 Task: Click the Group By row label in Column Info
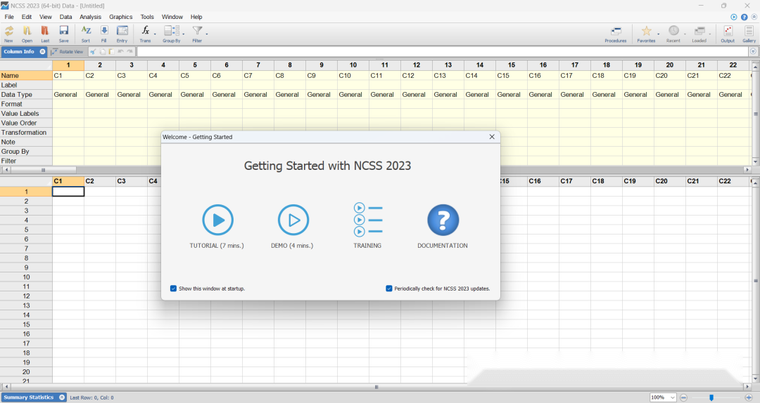click(x=26, y=151)
